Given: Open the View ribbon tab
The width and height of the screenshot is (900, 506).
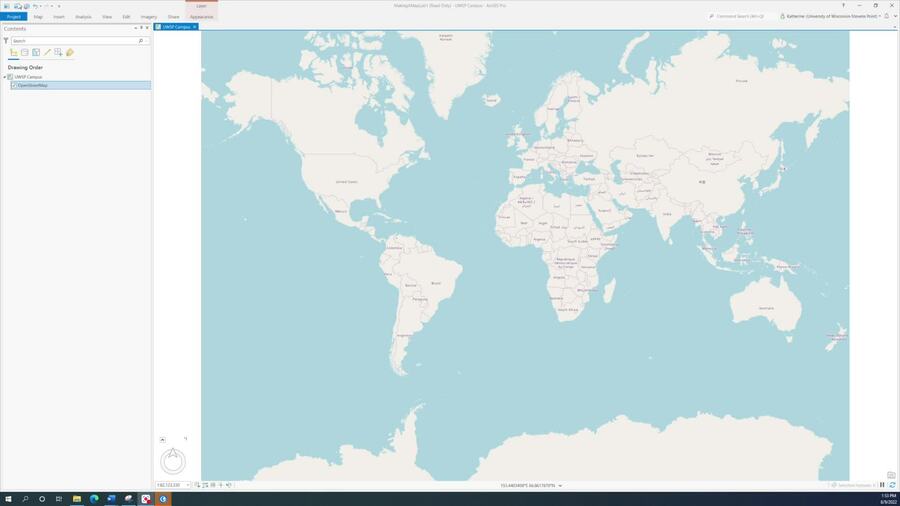Looking at the screenshot, I should coord(107,17).
